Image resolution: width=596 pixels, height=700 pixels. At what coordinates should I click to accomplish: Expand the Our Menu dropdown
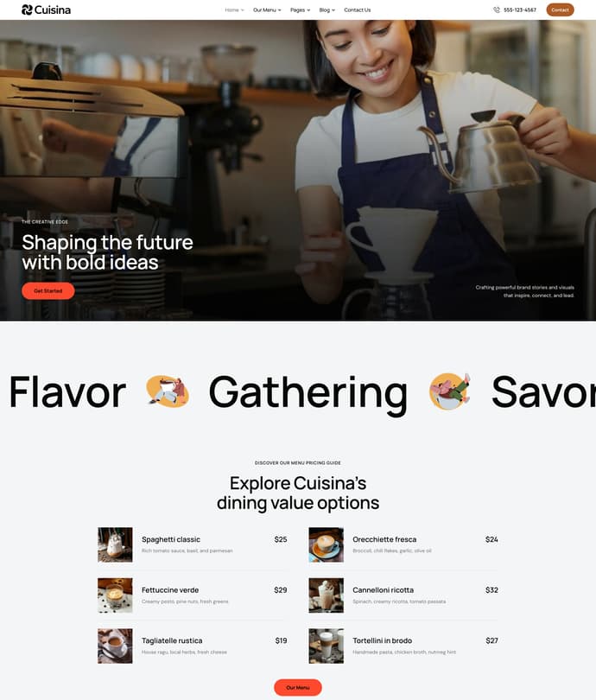click(267, 10)
